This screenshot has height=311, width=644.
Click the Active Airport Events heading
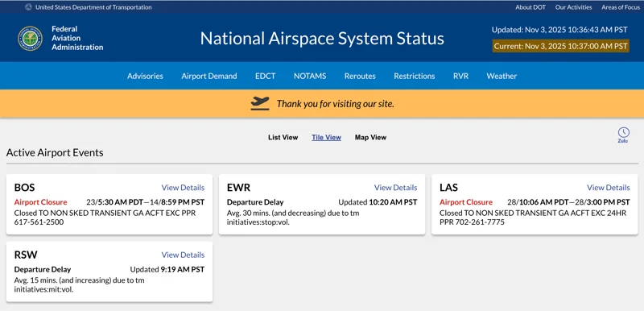[55, 153]
